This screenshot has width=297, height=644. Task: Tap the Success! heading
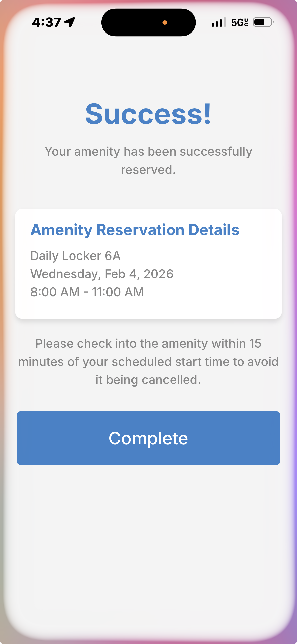pyautogui.click(x=148, y=114)
